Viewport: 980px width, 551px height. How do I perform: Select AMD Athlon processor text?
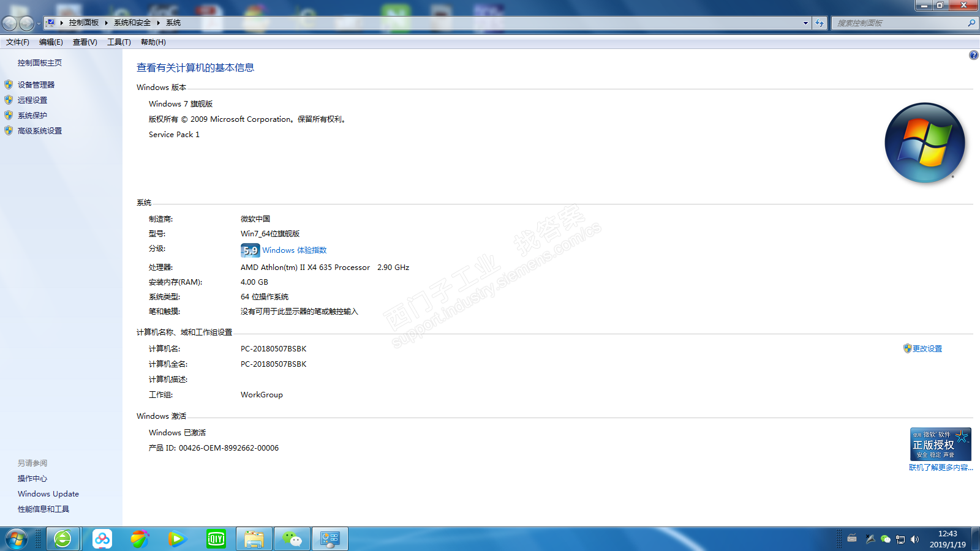325,268
